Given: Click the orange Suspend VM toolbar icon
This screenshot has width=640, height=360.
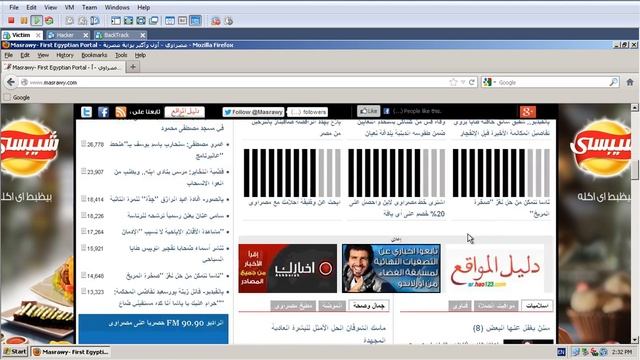Looking at the screenshot, I should click(24, 20).
